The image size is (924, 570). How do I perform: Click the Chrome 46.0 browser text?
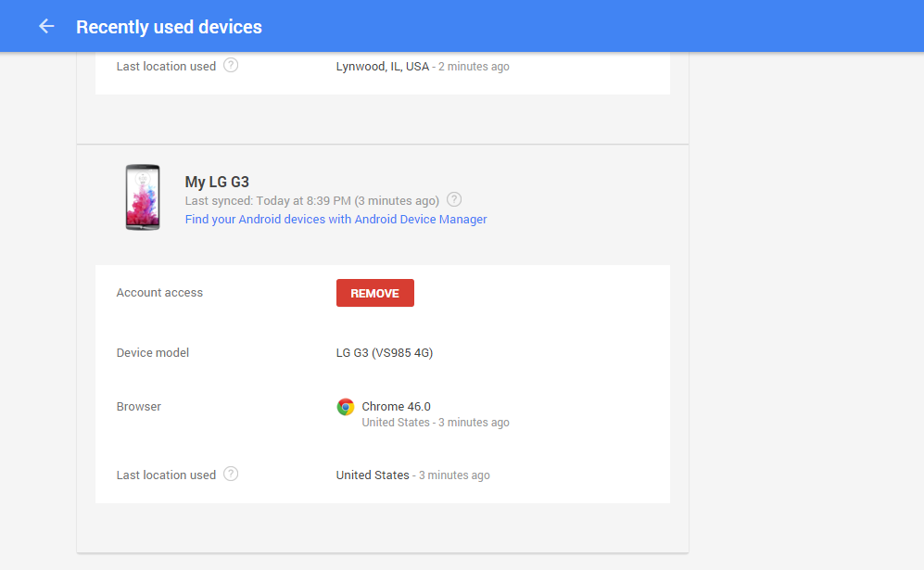[396, 406]
